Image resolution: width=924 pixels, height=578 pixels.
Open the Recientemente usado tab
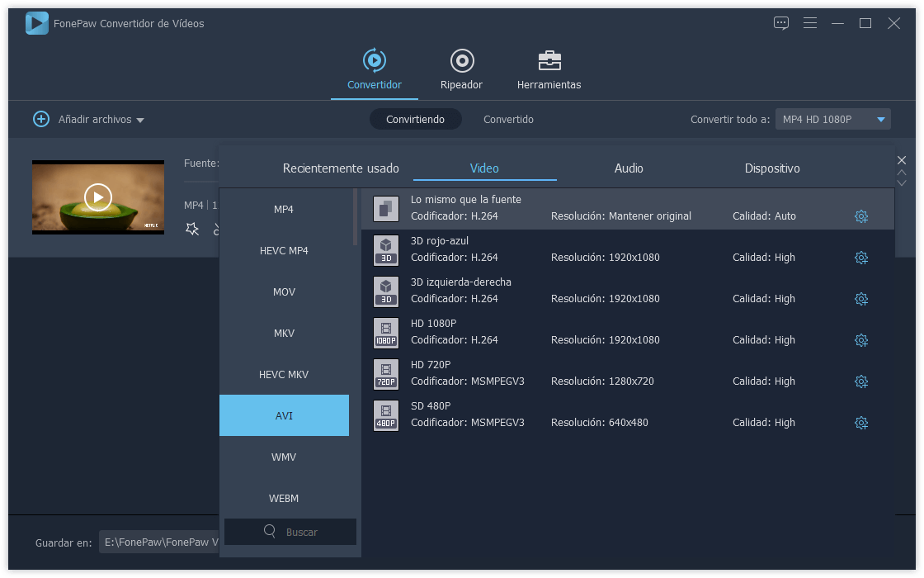[341, 168]
